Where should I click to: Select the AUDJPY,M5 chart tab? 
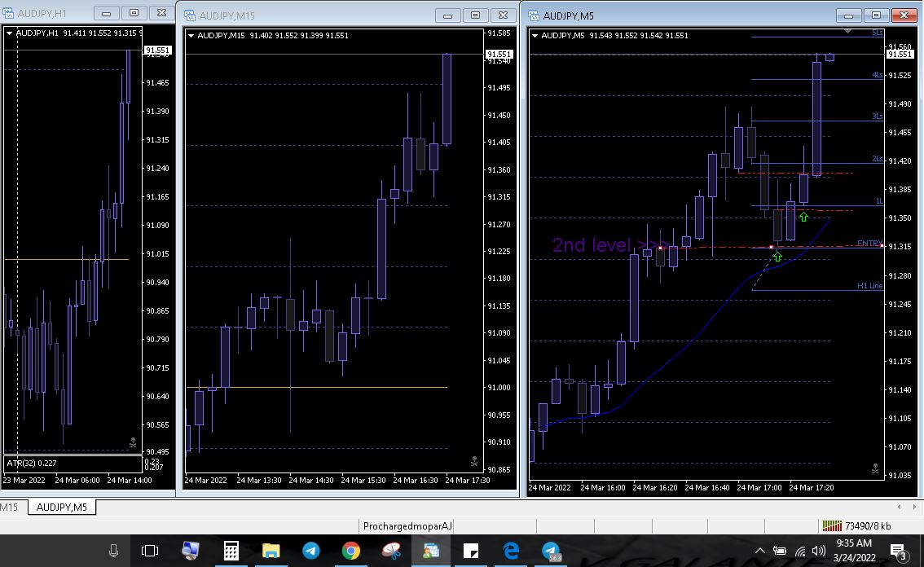pos(62,507)
